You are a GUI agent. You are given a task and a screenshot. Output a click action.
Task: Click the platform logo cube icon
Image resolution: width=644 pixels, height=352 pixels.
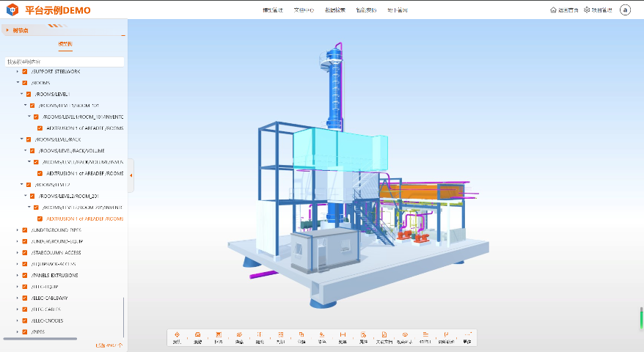pyautogui.click(x=12, y=10)
